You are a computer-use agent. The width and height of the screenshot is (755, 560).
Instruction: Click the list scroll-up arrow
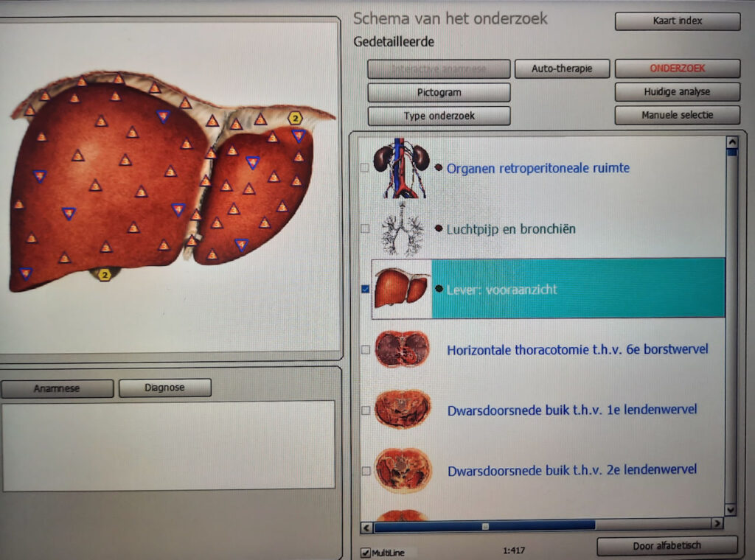point(731,142)
